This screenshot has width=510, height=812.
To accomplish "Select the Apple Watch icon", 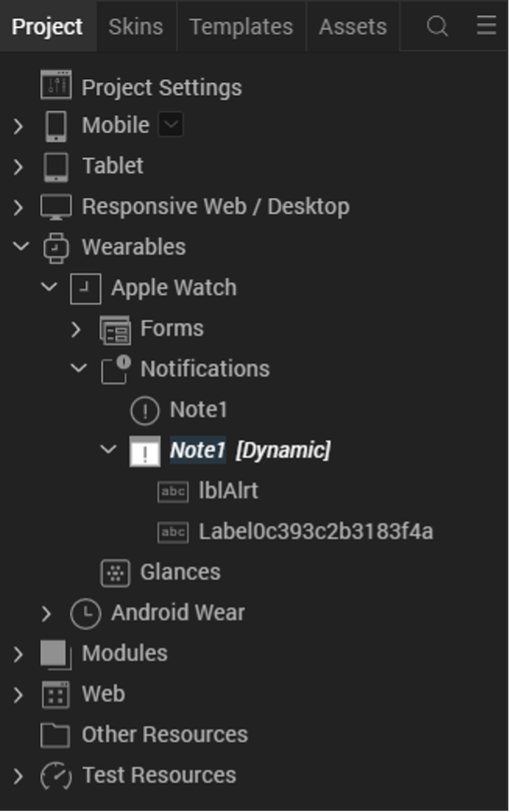I will pyautogui.click(x=85, y=288).
